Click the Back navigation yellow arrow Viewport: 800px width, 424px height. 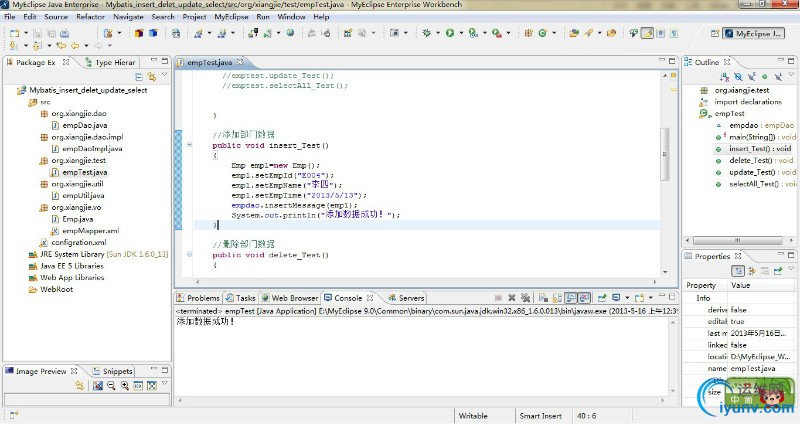coord(75,45)
